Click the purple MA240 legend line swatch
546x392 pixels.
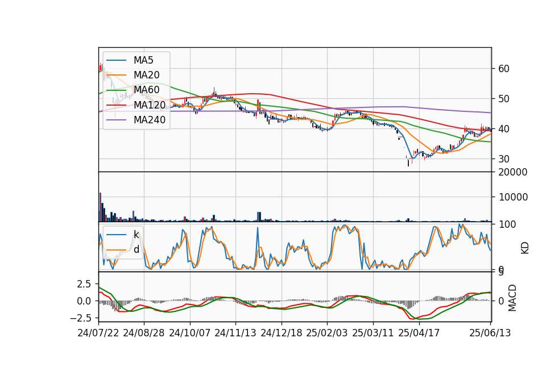[116, 120]
